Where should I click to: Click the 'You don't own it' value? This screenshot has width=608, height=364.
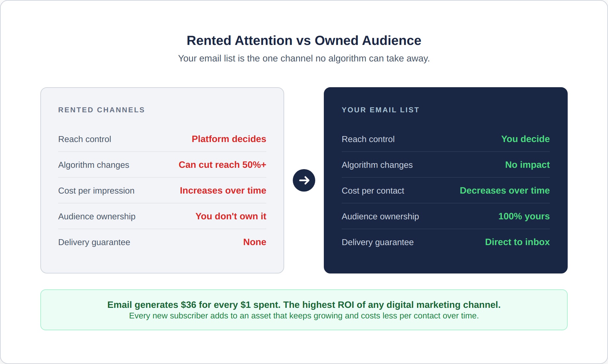click(x=231, y=216)
